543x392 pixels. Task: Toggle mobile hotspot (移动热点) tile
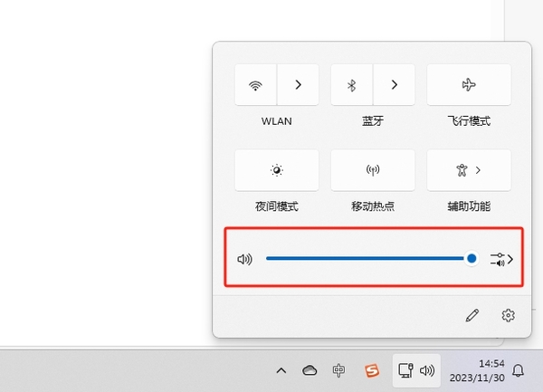click(372, 170)
